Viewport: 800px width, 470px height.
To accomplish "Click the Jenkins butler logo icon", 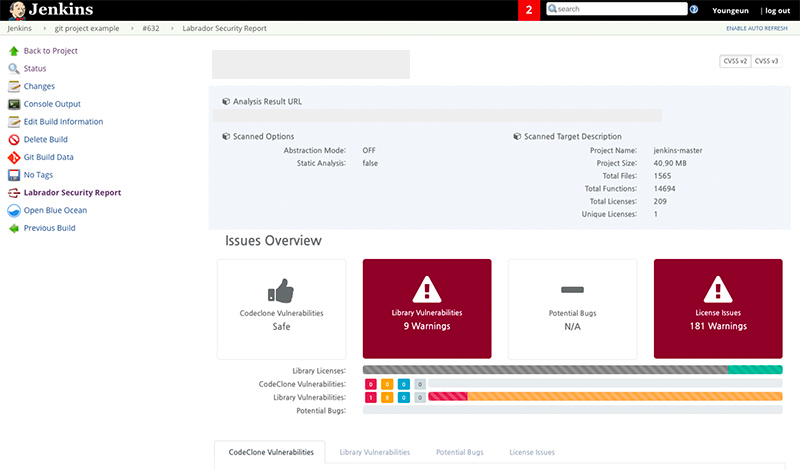I will pyautogui.click(x=17, y=10).
